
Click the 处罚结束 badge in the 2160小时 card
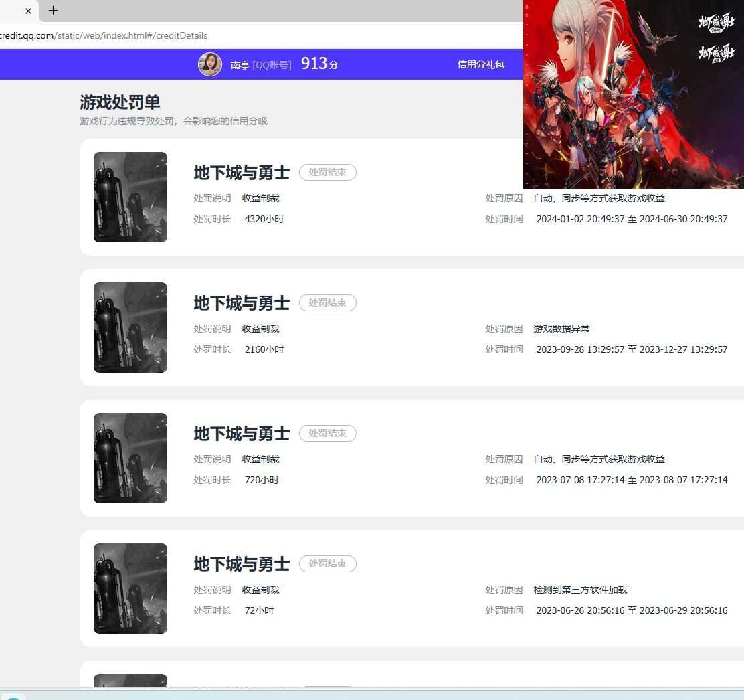(327, 302)
